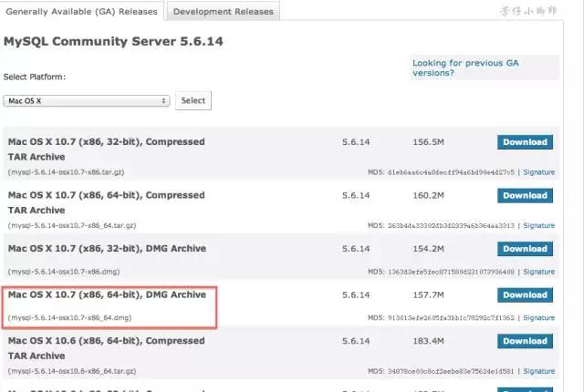Download Mac OS X 10.7 64-bit DMG Archive

[525, 295]
